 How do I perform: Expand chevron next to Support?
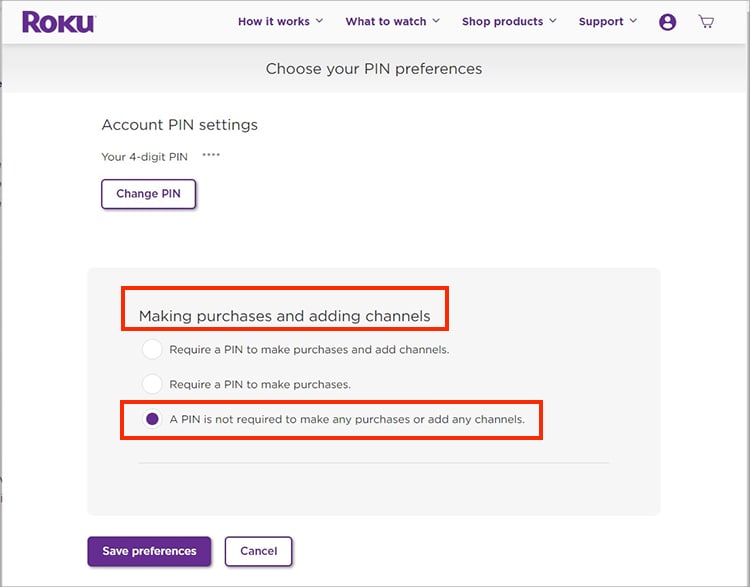[x=633, y=21]
